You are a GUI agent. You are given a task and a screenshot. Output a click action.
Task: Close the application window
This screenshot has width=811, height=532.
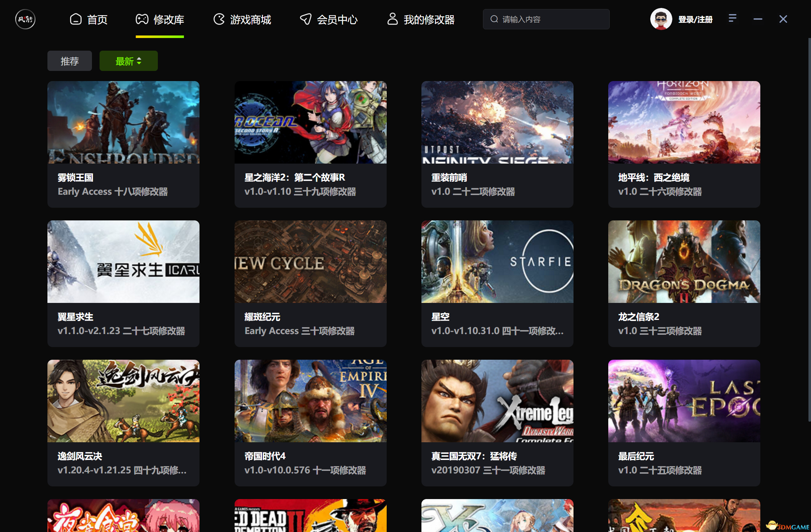[783, 19]
